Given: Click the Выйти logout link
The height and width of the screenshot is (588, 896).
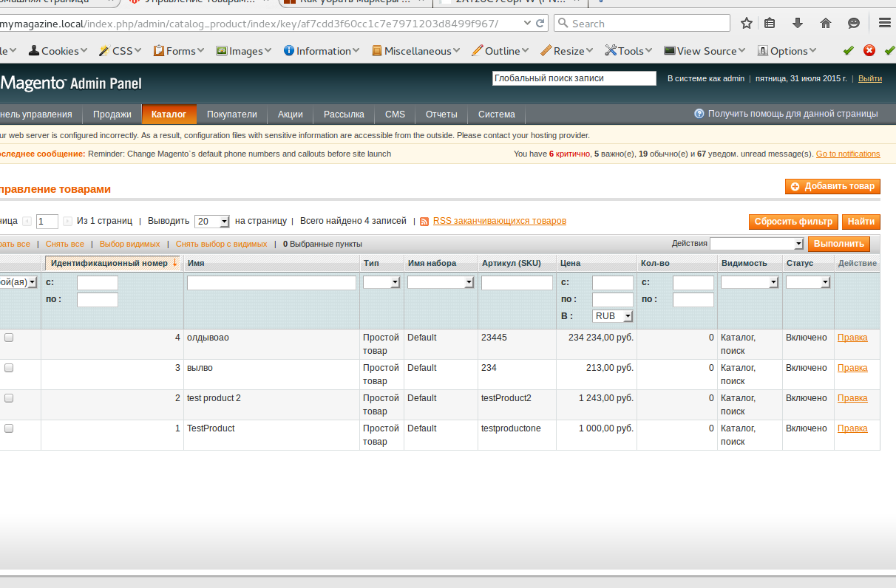Looking at the screenshot, I should point(870,78).
